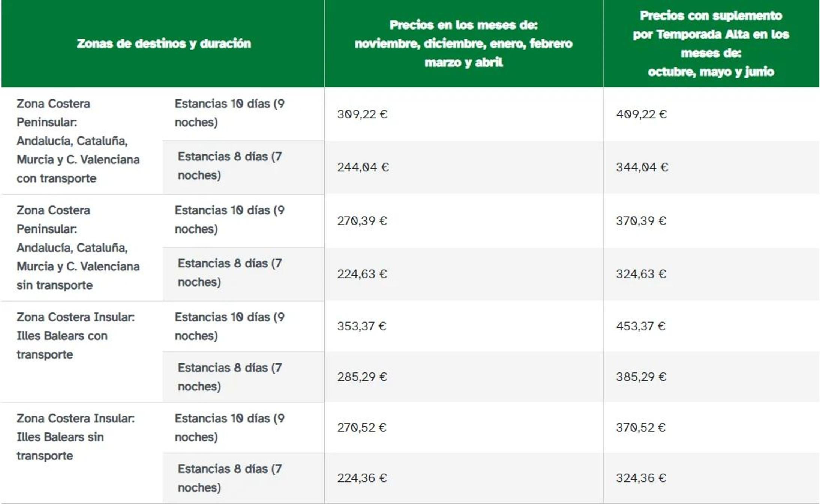
Task: Click the Temporada Alta supplement column header
Action: pyautogui.click(x=711, y=43)
